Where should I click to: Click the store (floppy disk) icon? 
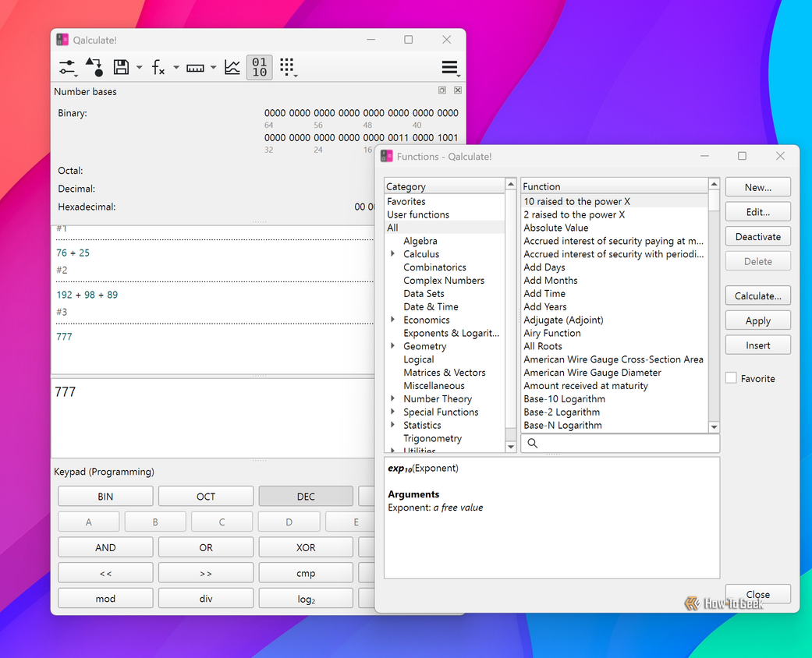121,67
